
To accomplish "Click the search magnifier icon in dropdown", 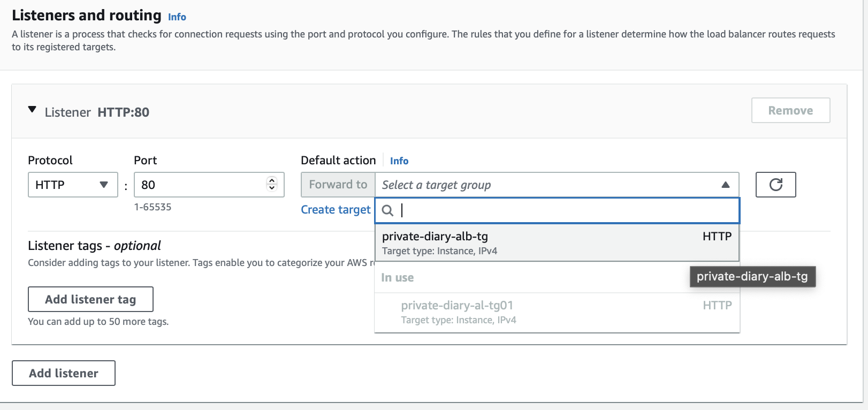I will 388,210.
